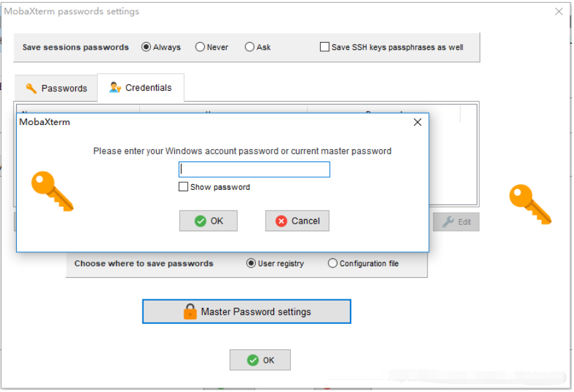The width and height of the screenshot is (574, 392).
Task: Select the Never radio option
Action: click(x=200, y=47)
